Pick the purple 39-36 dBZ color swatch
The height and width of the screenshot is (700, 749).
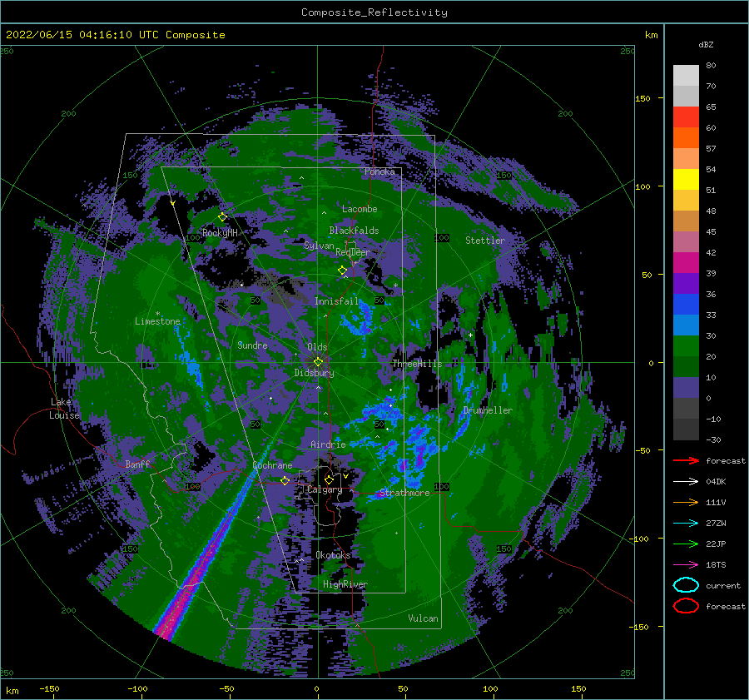point(686,284)
